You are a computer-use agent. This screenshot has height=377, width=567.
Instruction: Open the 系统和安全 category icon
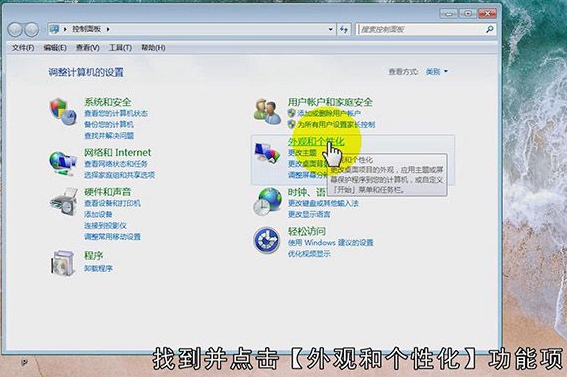[63, 112]
